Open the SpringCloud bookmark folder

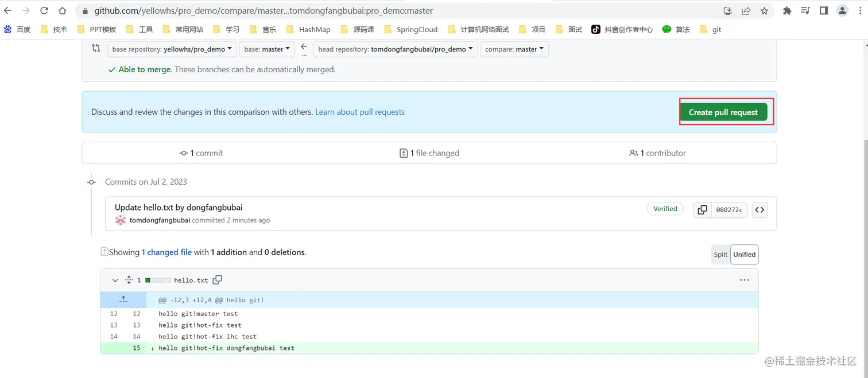tap(410, 29)
